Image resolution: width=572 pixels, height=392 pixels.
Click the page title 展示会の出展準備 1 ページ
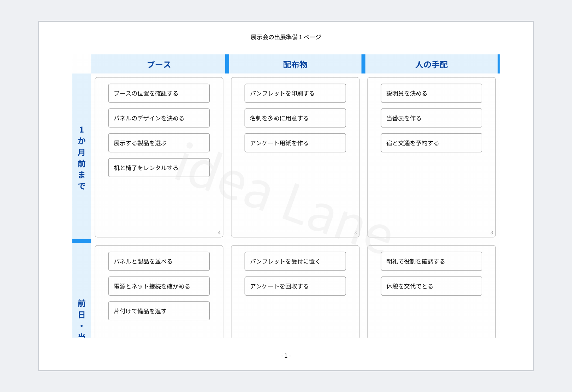point(286,37)
